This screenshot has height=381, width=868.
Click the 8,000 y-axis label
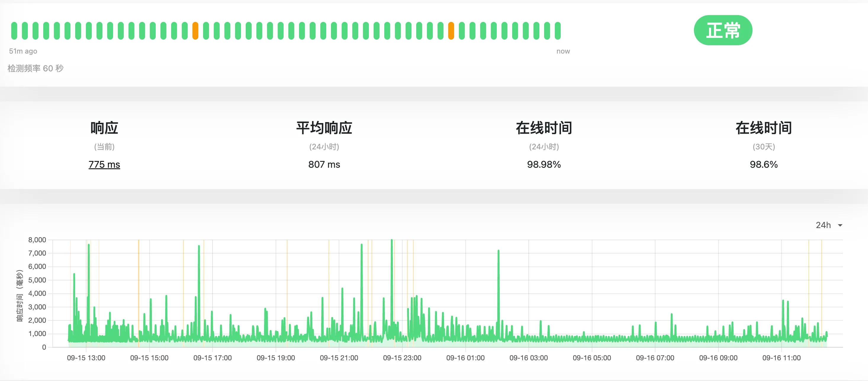(37, 240)
